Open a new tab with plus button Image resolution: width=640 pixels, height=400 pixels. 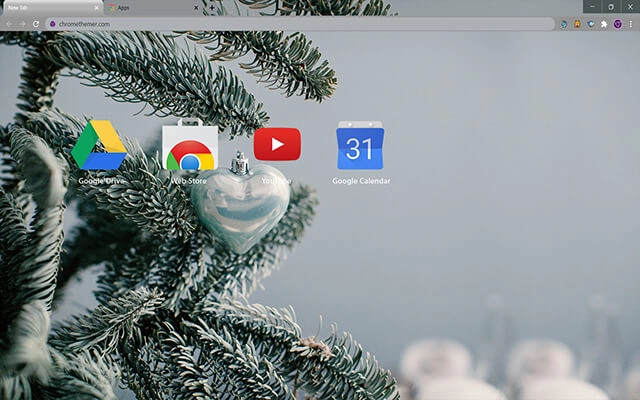(x=212, y=8)
